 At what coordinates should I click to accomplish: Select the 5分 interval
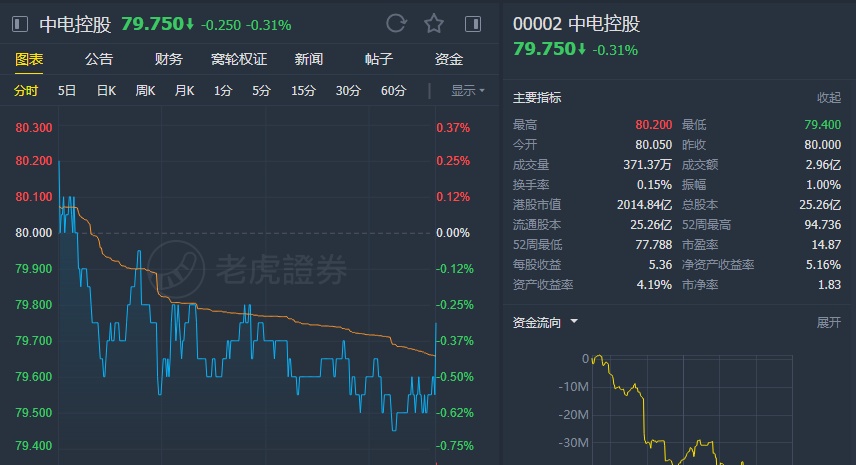(x=261, y=91)
